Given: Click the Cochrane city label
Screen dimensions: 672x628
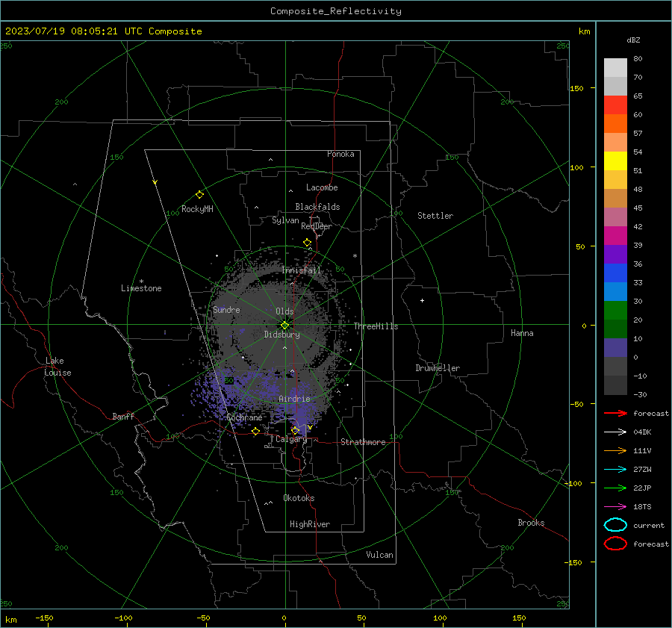Looking at the screenshot, I should (244, 417).
